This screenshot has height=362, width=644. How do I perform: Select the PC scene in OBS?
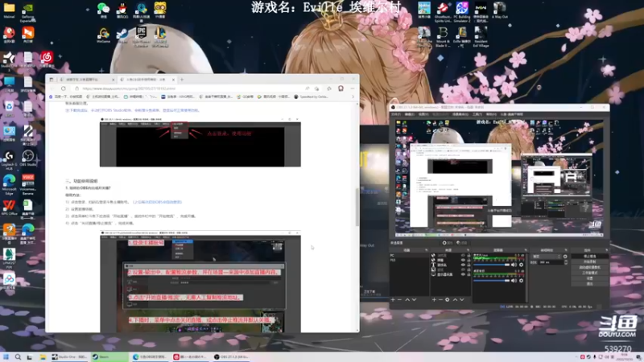point(409,255)
